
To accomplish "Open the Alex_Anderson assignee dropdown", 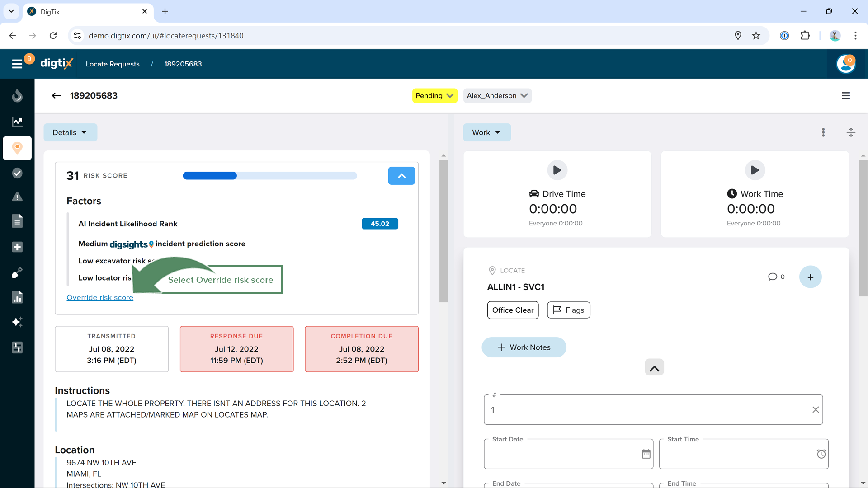I will tap(497, 96).
